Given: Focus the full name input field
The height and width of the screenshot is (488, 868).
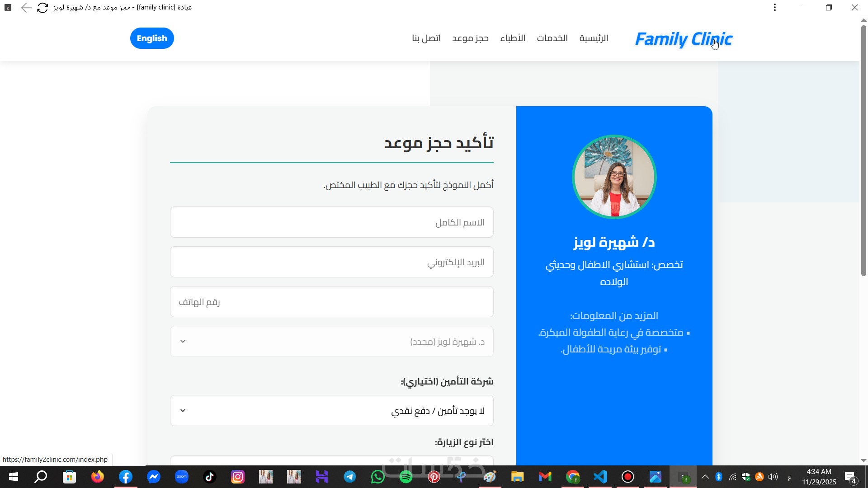Looking at the screenshot, I should pos(331,222).
